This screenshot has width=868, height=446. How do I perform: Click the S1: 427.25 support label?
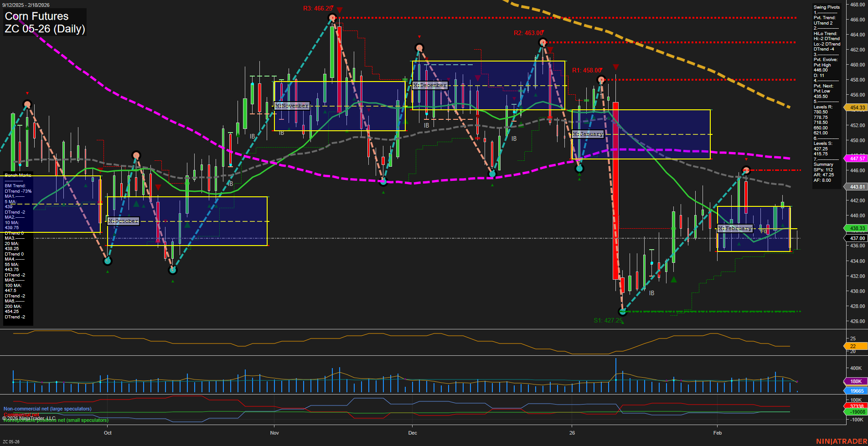pyautogui.click(x=608, y=320)
